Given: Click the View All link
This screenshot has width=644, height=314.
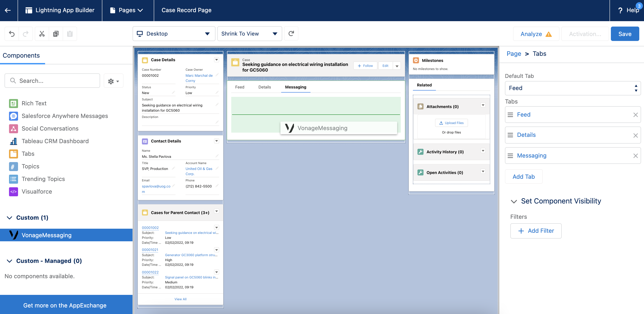Looking at the screenshot, I should pos(181,299).
